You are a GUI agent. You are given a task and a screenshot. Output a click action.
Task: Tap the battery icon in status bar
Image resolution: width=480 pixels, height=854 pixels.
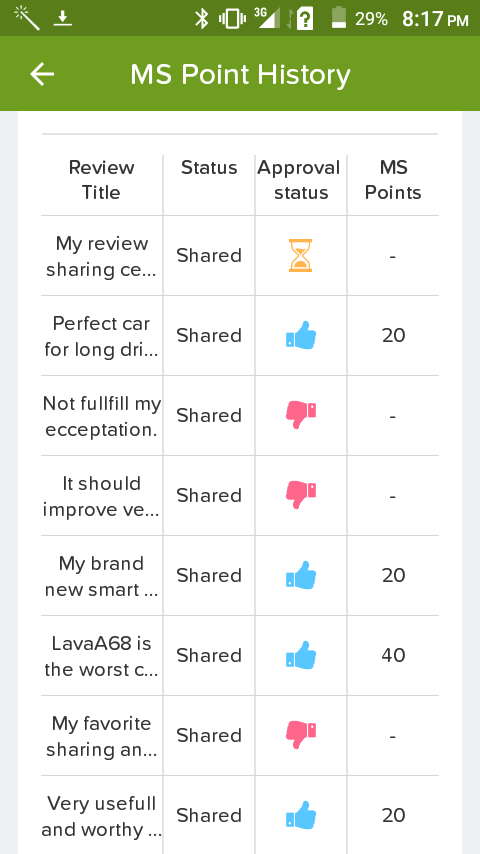click(339, 18)
